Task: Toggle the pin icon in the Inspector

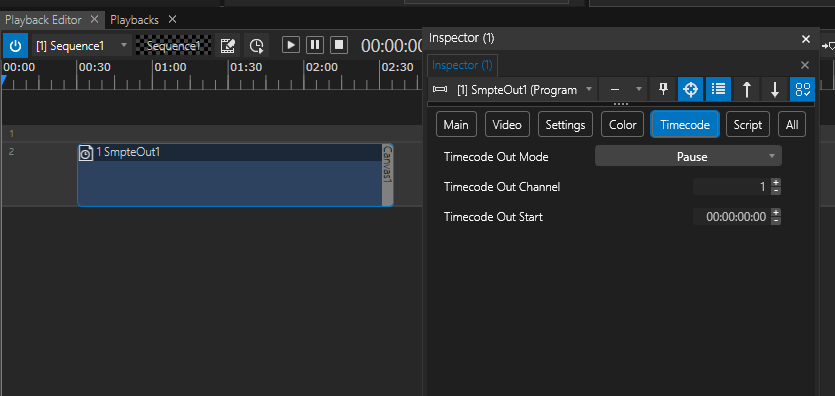Action: (x=663, y=89)
